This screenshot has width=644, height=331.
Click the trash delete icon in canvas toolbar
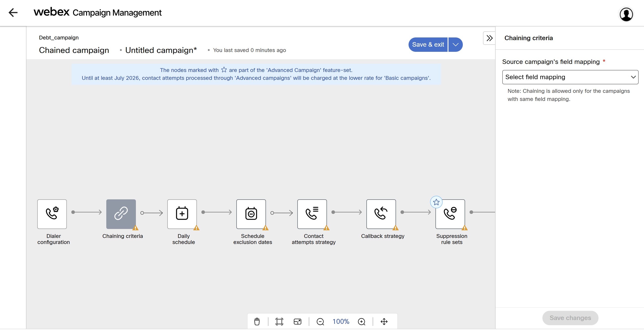coord(257,321)
